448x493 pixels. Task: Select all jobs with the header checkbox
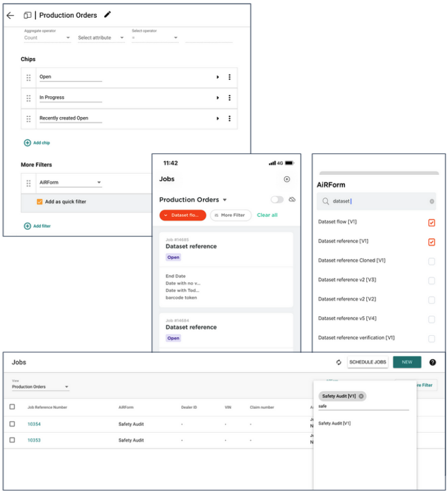pos(12,407)
